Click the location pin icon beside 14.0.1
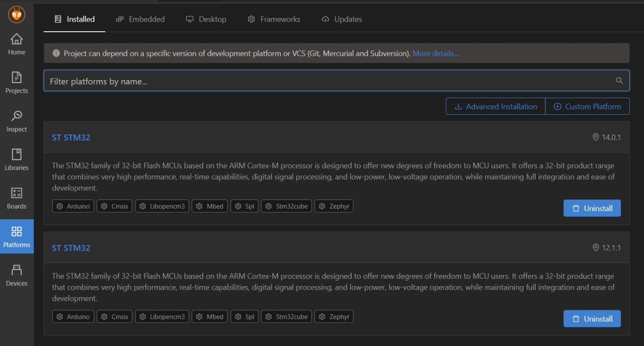 [596, 137]
